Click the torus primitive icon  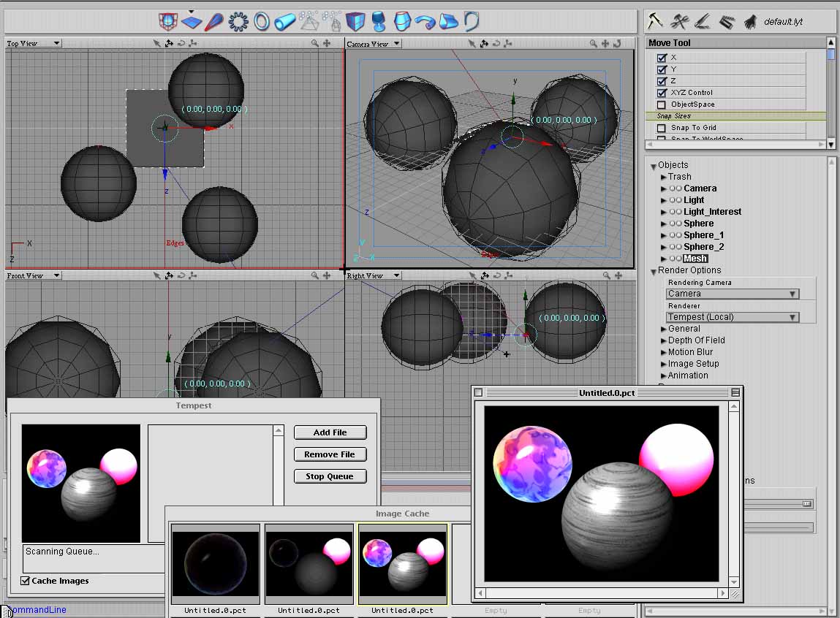click(262, 22)
